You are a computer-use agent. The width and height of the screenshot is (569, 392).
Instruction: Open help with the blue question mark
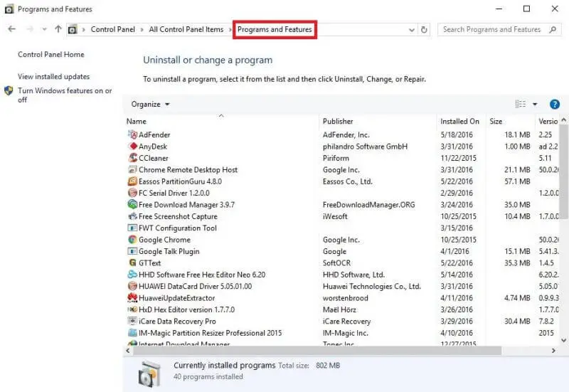click(x=555, y=105)
